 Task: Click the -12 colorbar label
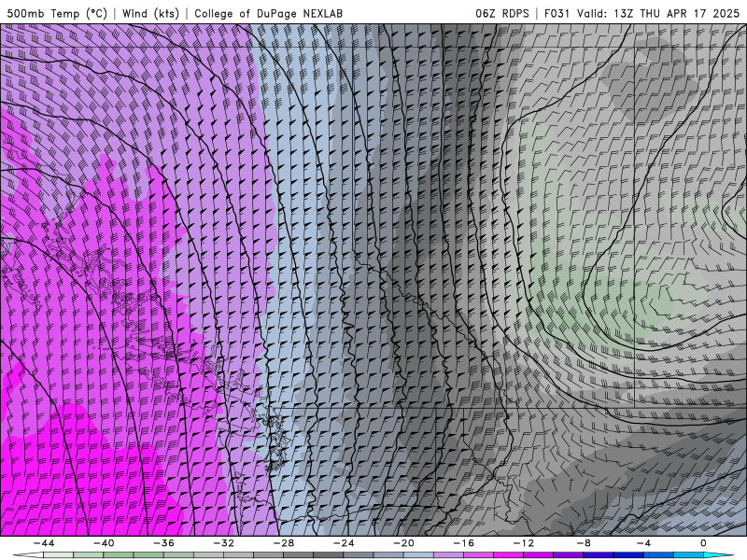tap(524, 543)
